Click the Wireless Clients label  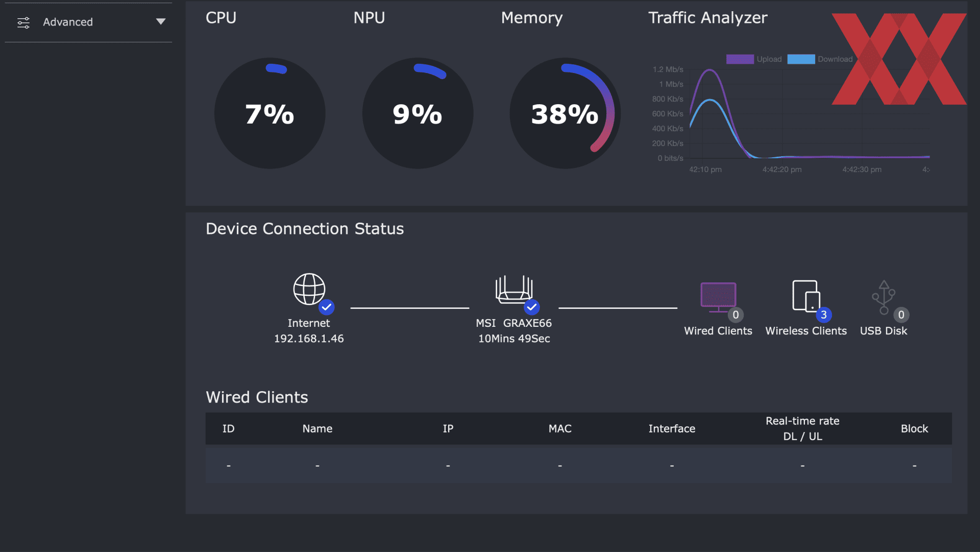(x=806, y=331)
